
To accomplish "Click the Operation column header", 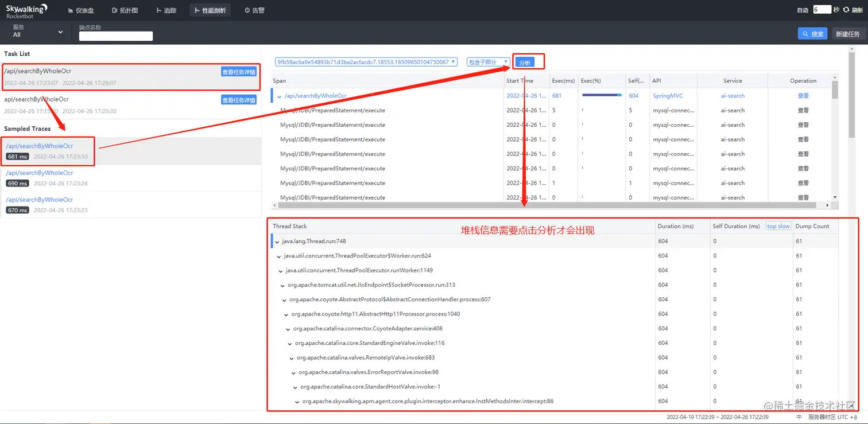I will [x=803, y=81].
